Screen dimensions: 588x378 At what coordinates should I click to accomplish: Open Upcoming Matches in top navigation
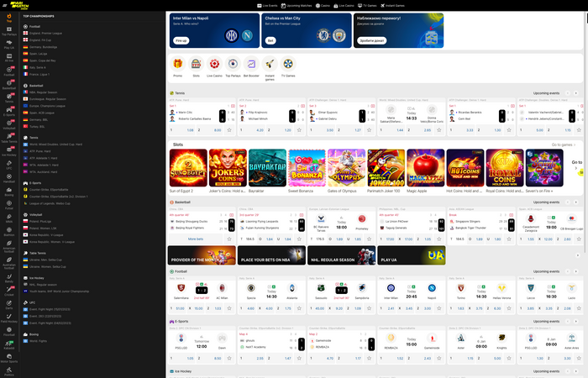pos(297,6)
